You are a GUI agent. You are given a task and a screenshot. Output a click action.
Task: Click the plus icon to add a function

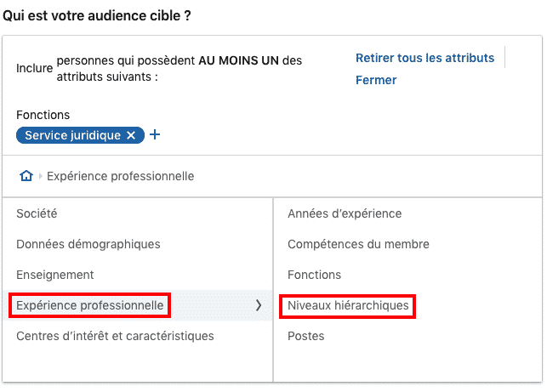(155, 135)
